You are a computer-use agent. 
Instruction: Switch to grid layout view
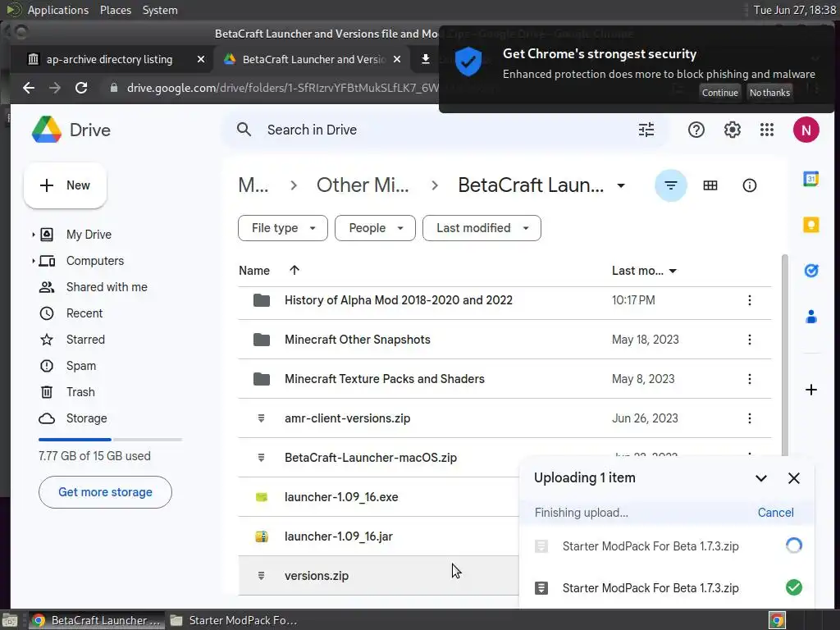point(710,185)
